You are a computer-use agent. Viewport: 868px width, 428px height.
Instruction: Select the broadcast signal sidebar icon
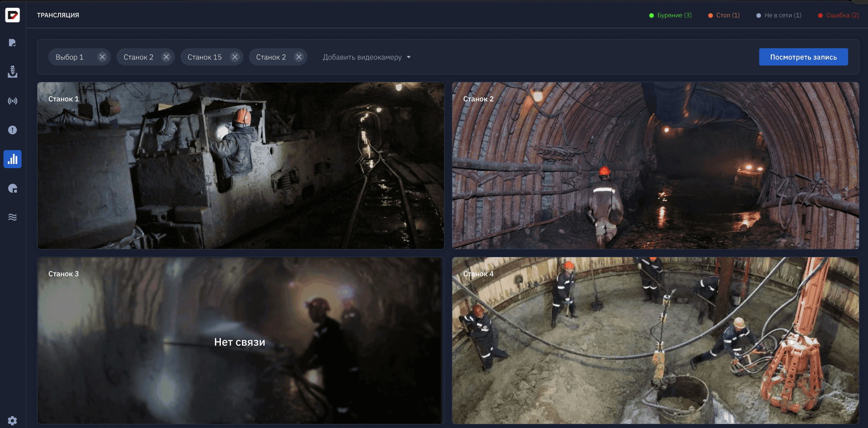pyautogui.click(x=12, y=101)
